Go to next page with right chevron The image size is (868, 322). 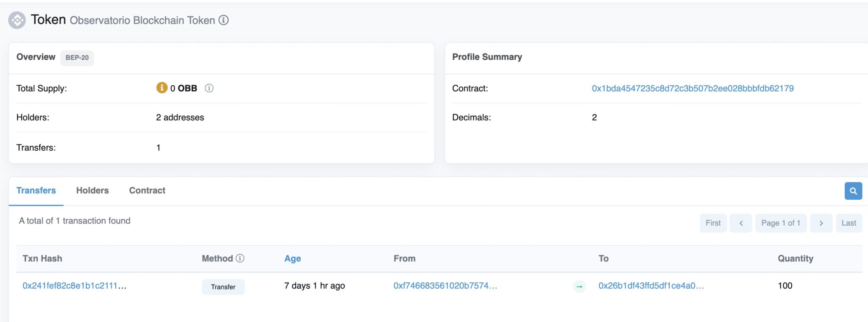pyautogui.click(x=821, y=223)
